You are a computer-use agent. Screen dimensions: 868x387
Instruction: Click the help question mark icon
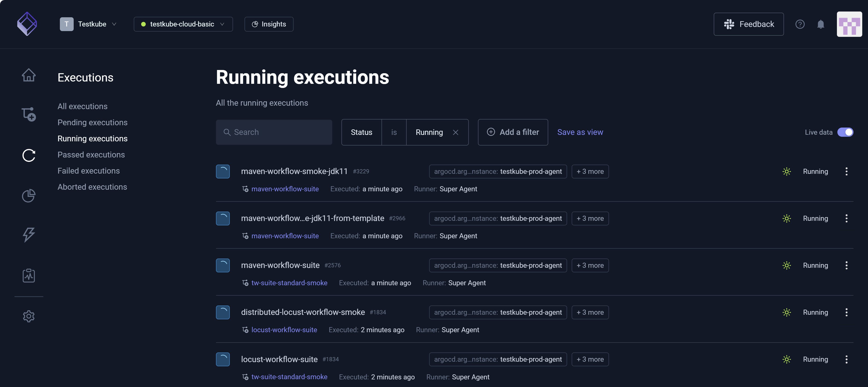click(800, 24)
